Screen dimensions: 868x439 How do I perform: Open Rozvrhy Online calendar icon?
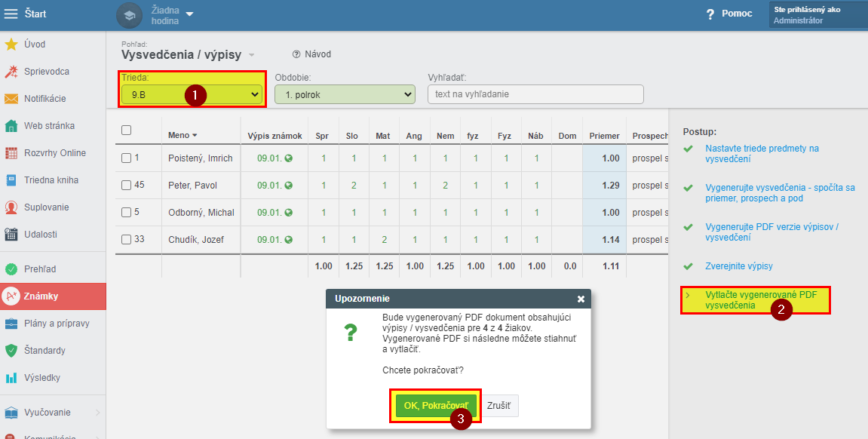[x=11, y=153]
